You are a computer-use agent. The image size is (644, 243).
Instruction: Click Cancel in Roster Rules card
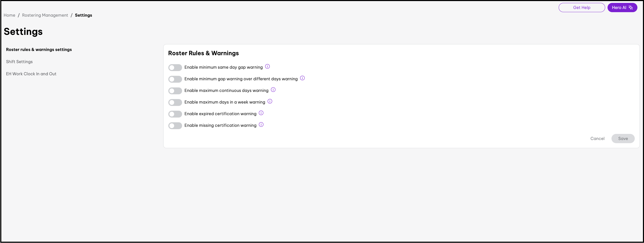coord(597,139)
